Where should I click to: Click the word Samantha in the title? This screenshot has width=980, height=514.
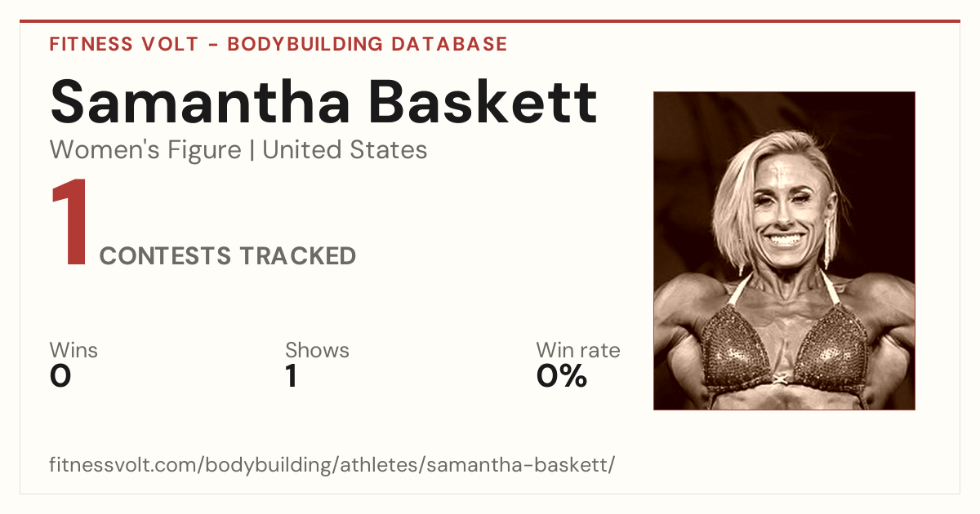[200, 102]
